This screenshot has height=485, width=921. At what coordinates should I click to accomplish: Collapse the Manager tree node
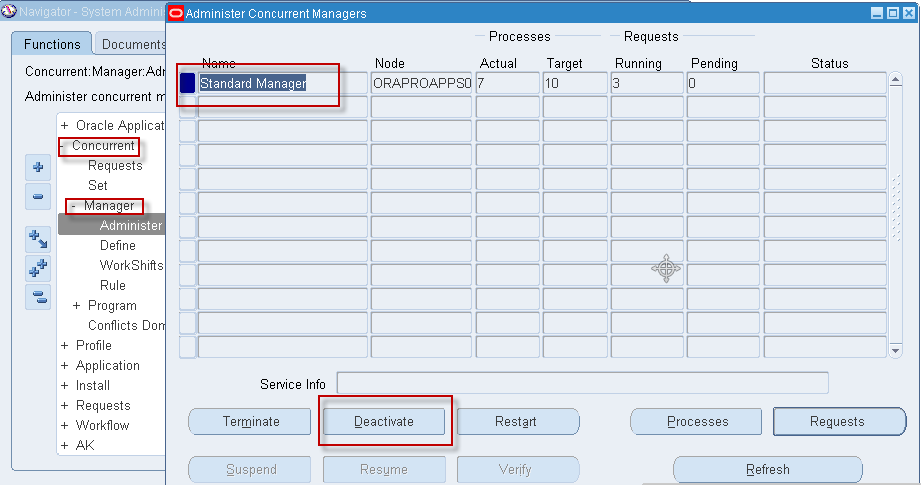pyautogui.click(x=74, y=206)
